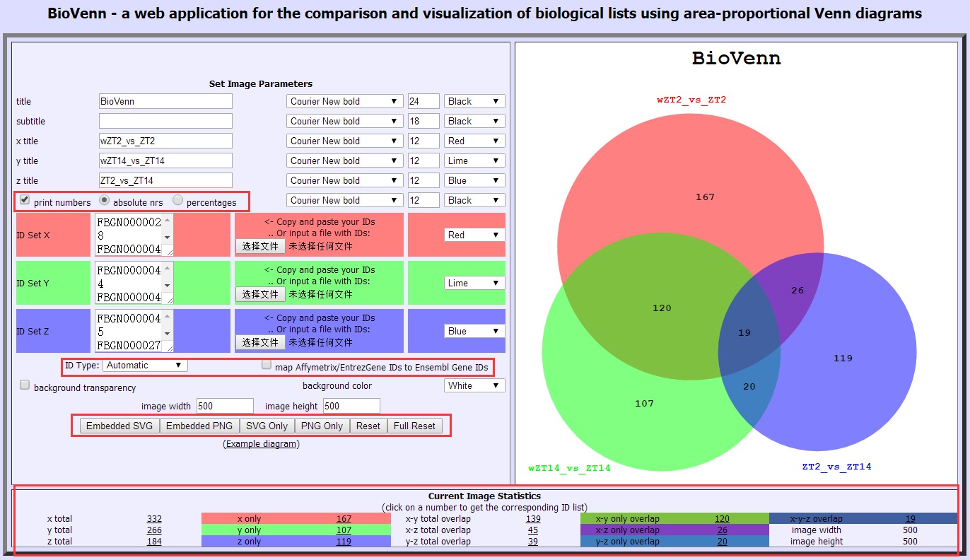Click the z title field ZT2_vs_ZT14

coord(165,180)
